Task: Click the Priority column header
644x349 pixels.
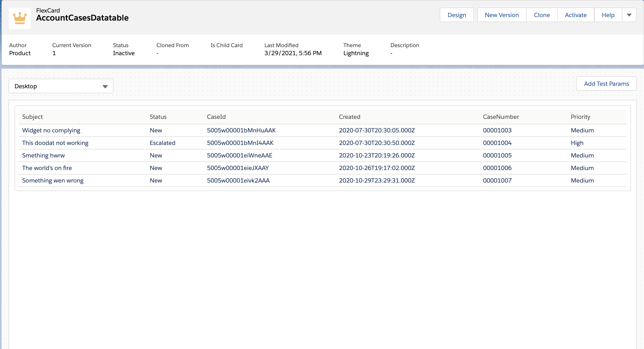Action: coord(581,117)
